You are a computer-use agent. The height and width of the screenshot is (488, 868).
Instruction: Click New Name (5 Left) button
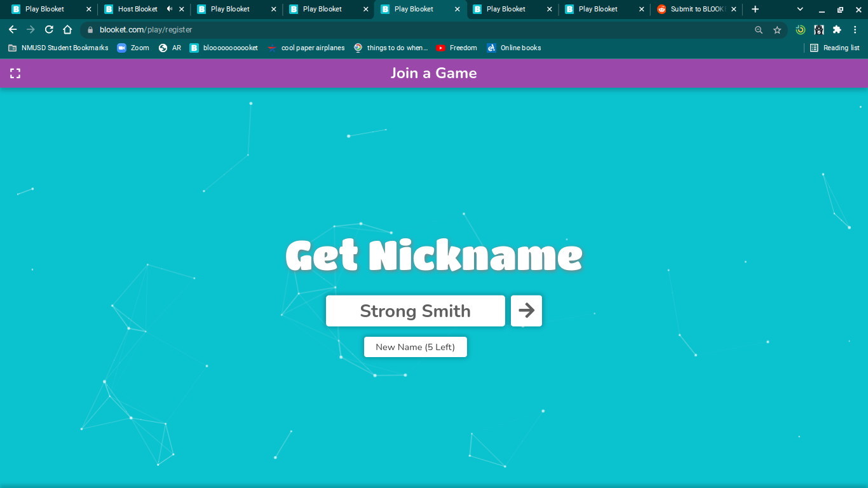(x=415, y=347)
